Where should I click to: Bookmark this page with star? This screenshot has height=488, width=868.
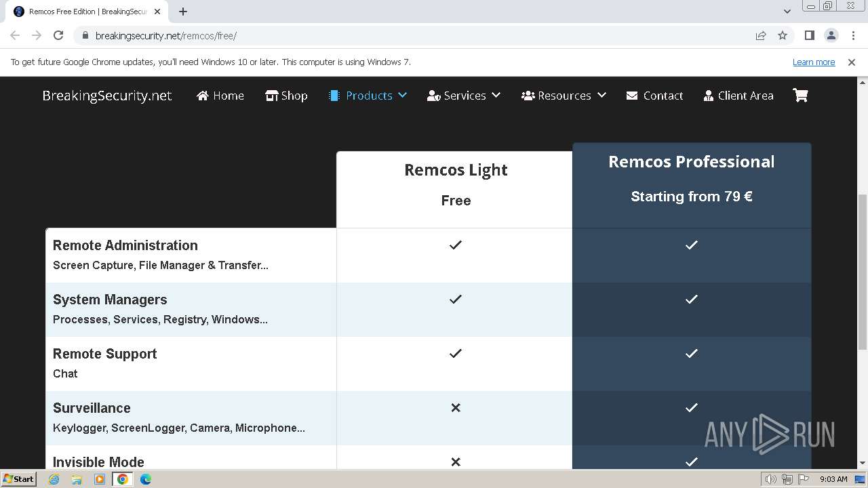pos(783,36)
